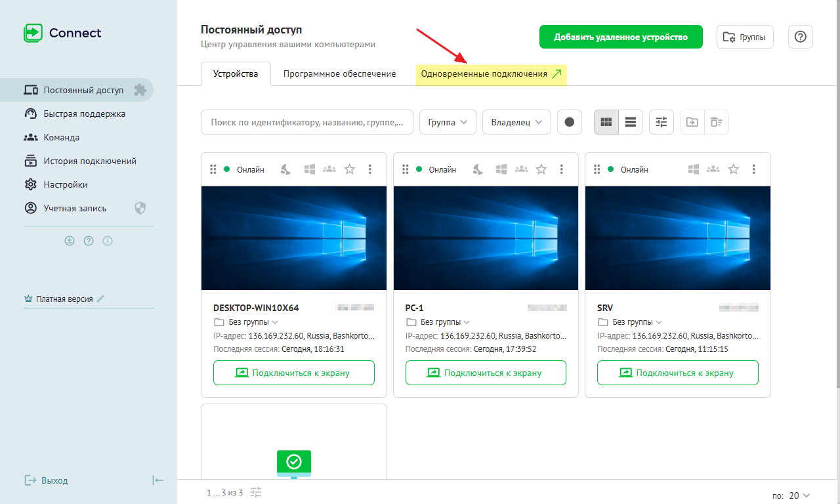This screenshot has width=840, height=504.
Task: Collapse the sidebar with the arrow icon
Action: pos(157,480)
